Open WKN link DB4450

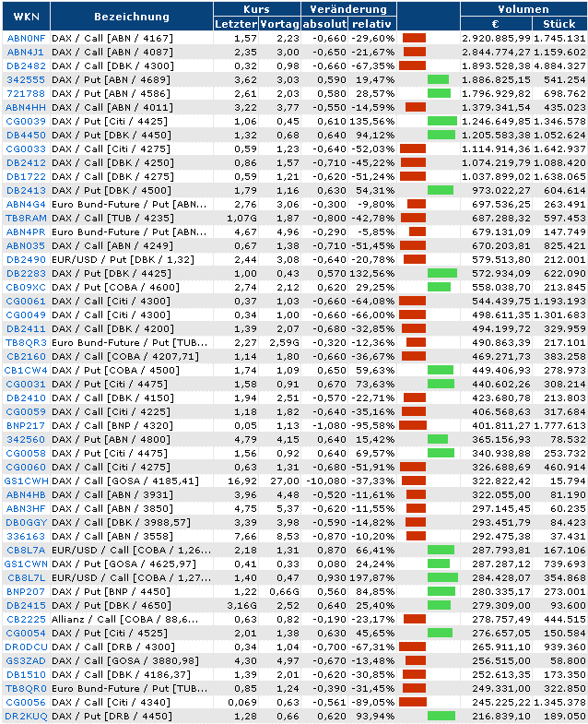pyautogui.click(x=27, y=136)
